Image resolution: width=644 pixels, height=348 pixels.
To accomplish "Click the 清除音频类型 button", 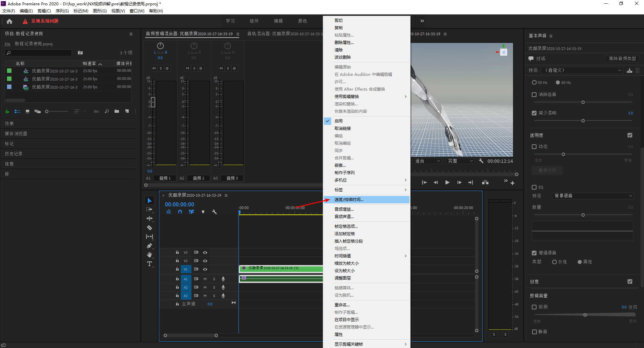I will click(622, 58).
